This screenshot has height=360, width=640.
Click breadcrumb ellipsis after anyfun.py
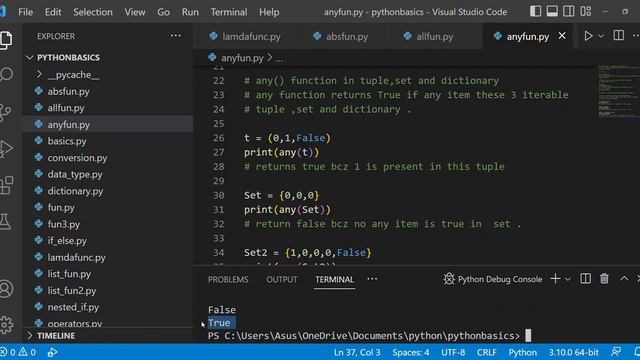coord(279,58)
